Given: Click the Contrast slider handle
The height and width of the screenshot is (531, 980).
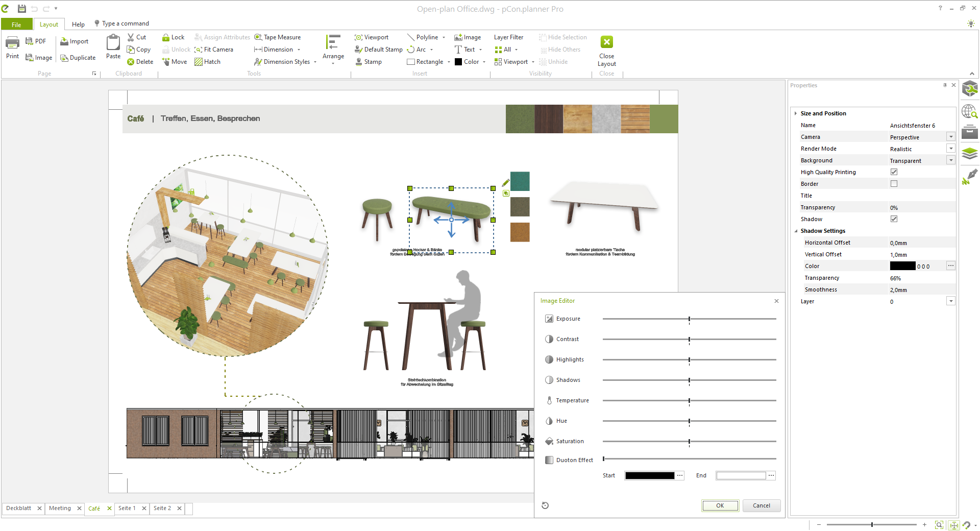Looking at the screenshot, I should 689,340.
